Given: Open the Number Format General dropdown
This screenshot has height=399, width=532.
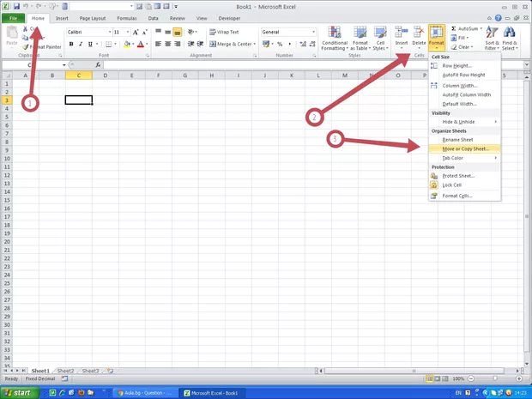Looking at the screenshot, I should click(x=313, y=32).
